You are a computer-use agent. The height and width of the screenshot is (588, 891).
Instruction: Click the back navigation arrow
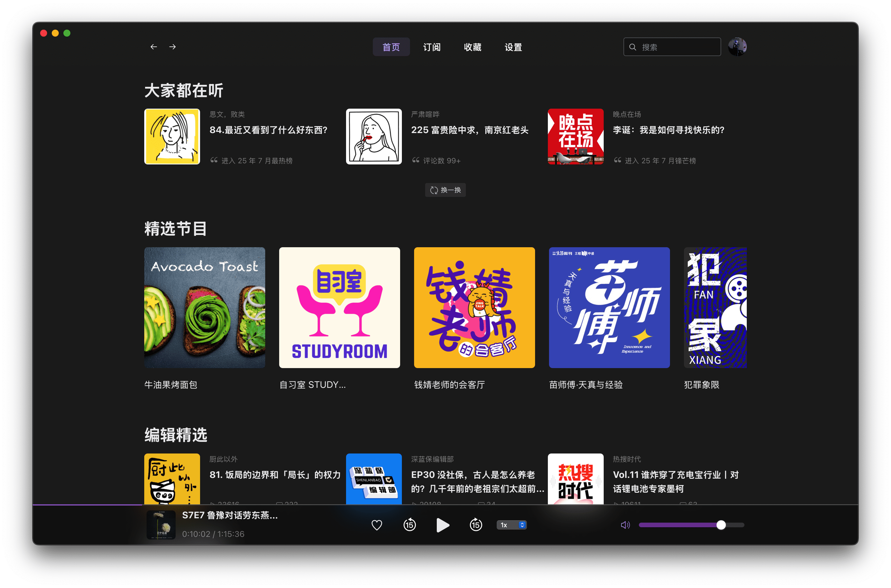154,47
